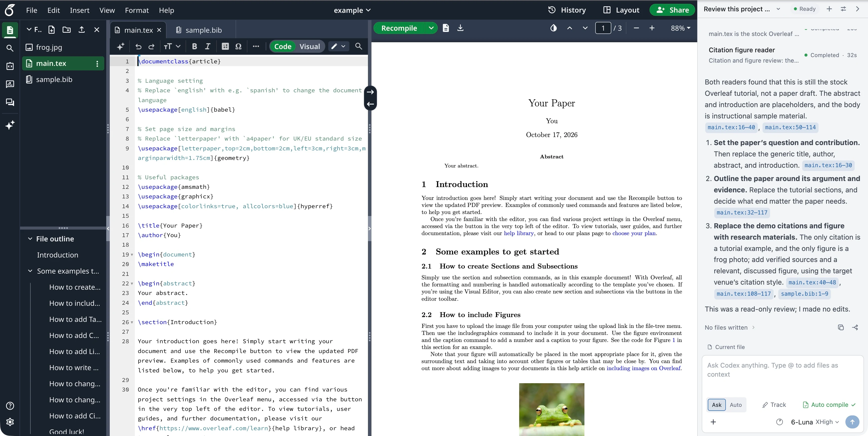868x436 pixels.
Task: Open the AI sparkle assistant in left sidebar
Action: coord(10,125)
